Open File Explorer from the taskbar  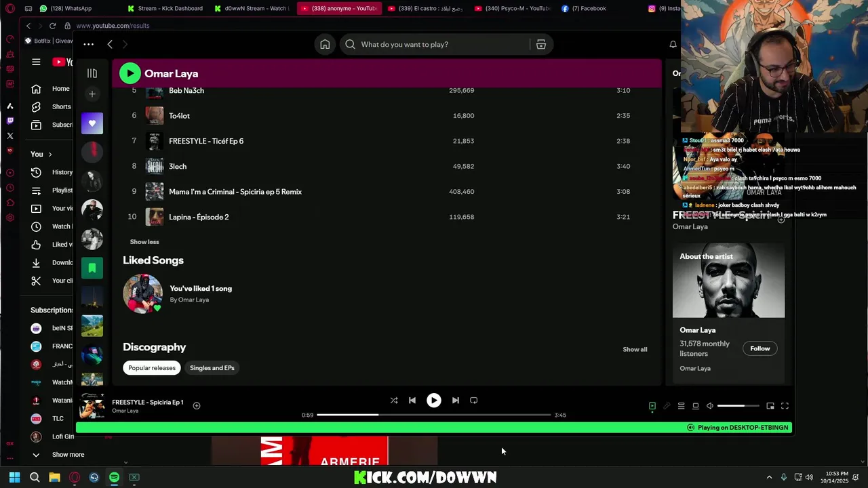(x=54, y=477)
